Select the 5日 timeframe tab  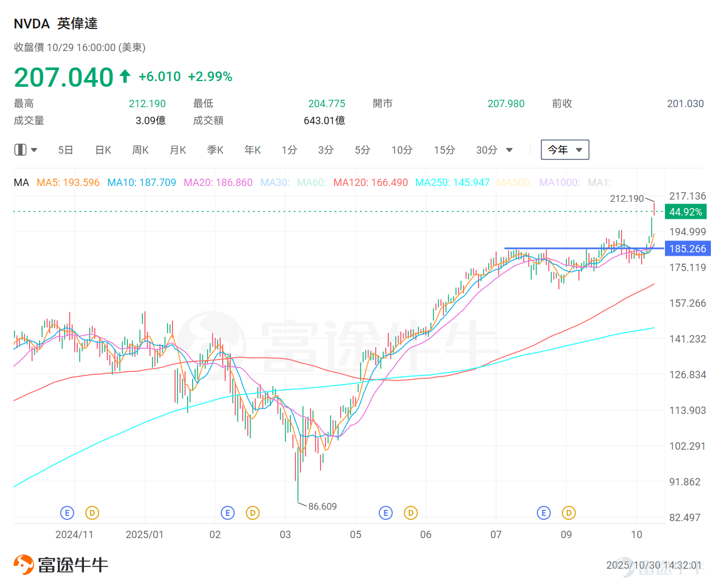(66, 150)
